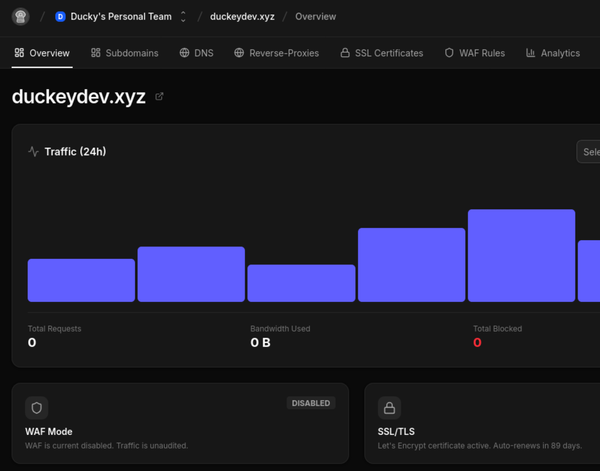The height and width of the screenshot is (471, 600).
Task: Go to duckeydev.xyz breadcrumb link
Action: click(242, 16)
